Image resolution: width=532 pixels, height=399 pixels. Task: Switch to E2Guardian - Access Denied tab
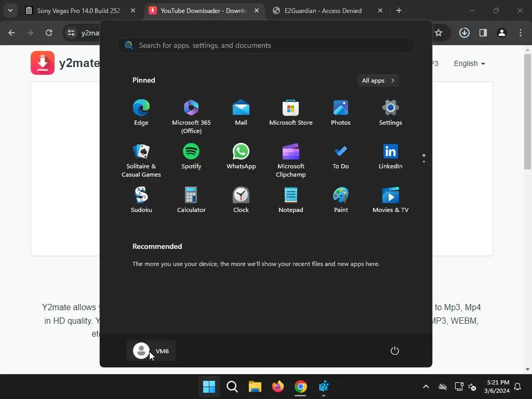323,10
